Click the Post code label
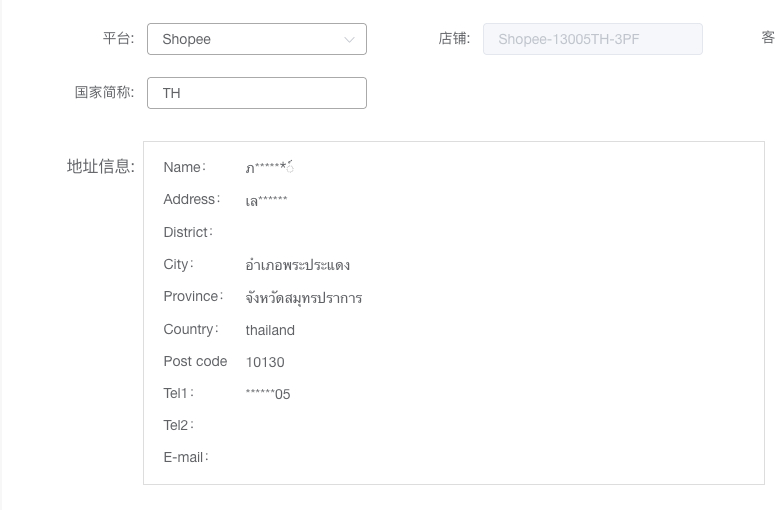 (195, 361)
